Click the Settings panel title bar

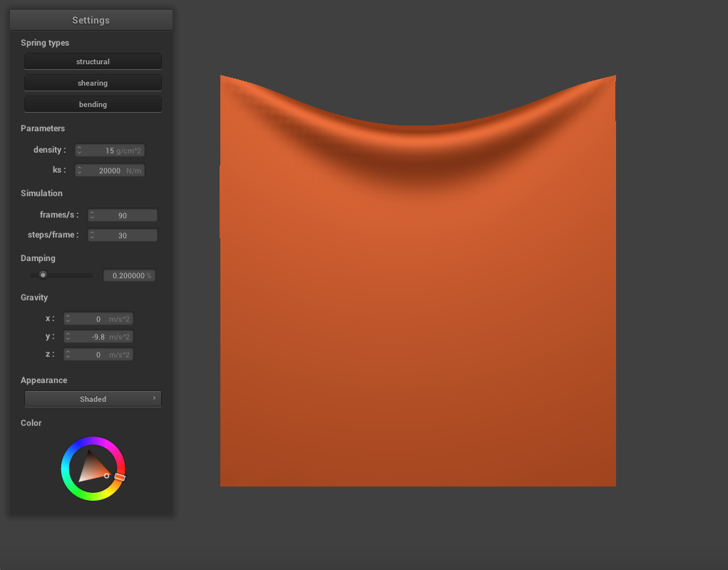[91, 20]
